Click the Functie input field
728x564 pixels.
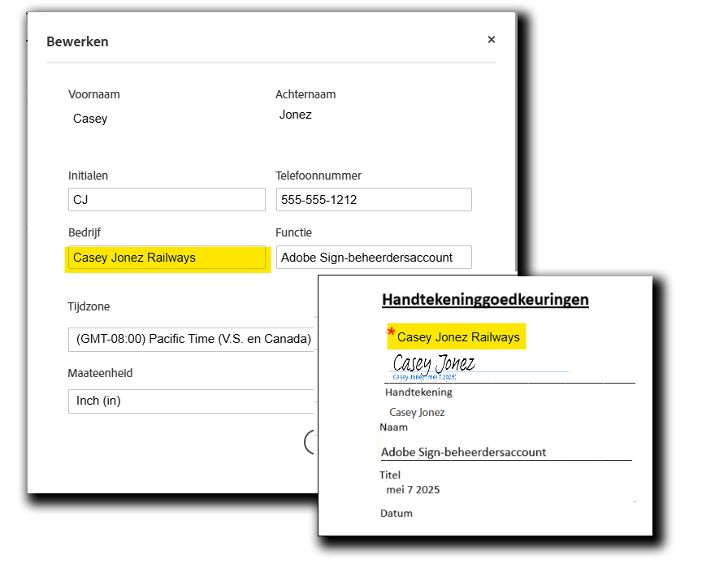374,258
